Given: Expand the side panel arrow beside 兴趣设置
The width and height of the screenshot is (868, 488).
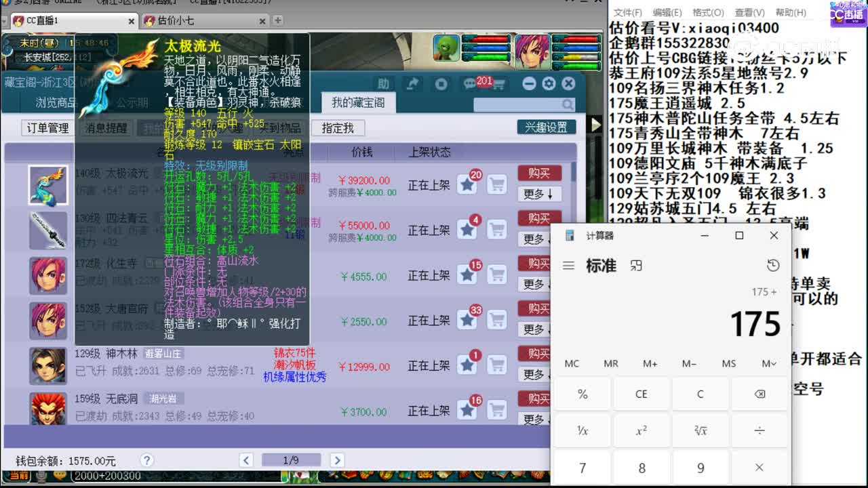Looking at the screenshot, I should [595, 125].
